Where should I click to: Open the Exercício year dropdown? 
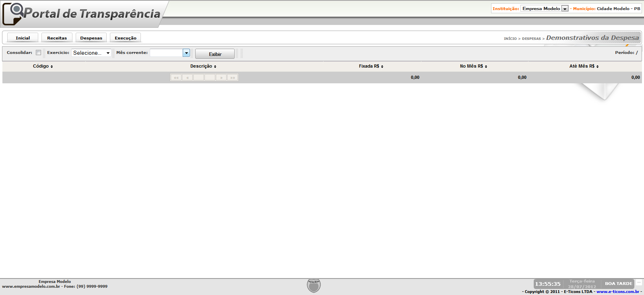pos(91,53)
